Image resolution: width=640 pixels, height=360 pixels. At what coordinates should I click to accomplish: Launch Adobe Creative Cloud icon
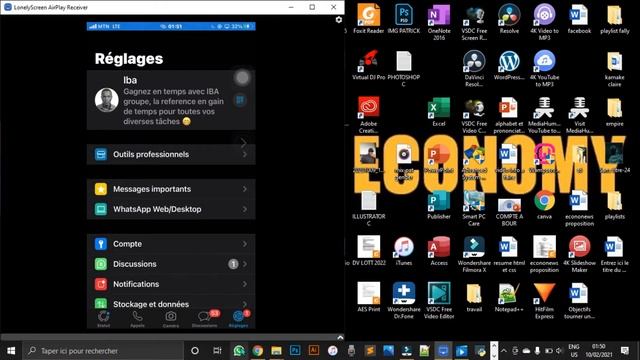[x=369, y=115]
